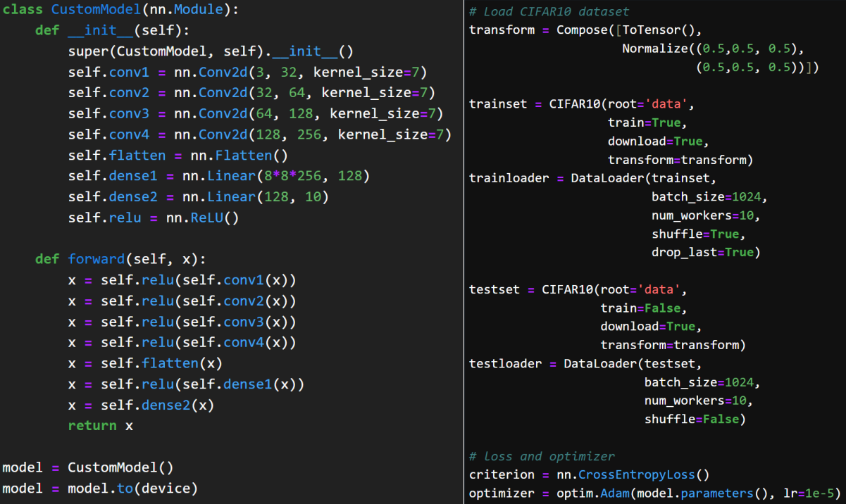846x504 pixels.
Task: Click the 'model = model.to(device)' line
Action: coord(100,488)
